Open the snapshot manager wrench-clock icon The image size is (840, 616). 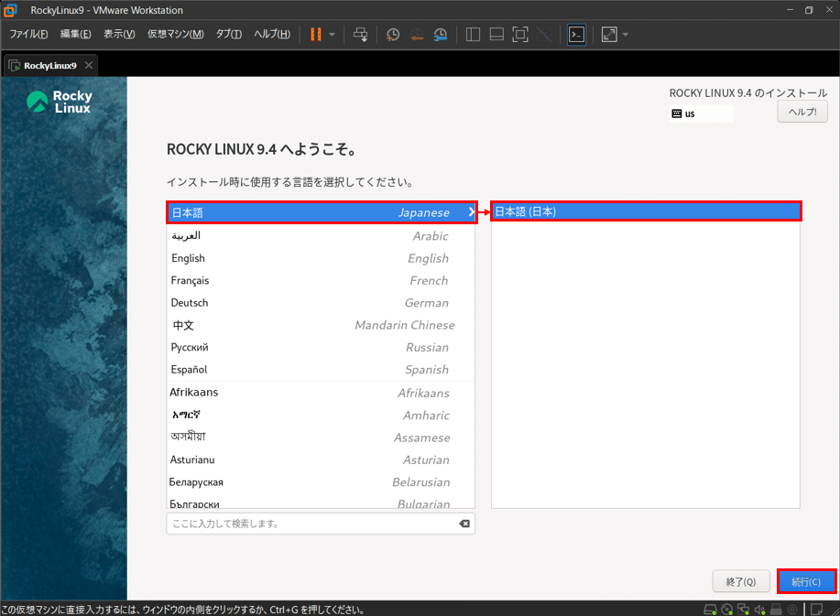click(x=441, y=35)
